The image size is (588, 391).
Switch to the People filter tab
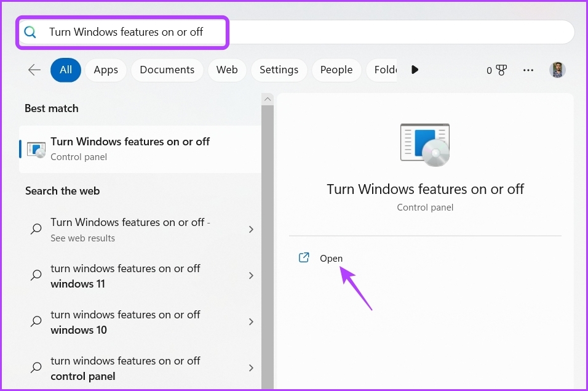pyautogui.click(x=336, y=70)
